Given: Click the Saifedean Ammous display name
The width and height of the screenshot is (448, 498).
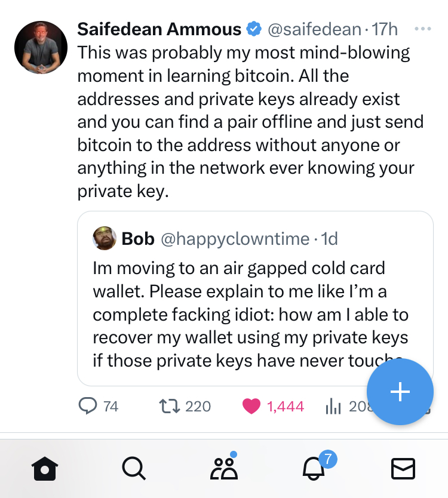Looking at the screenshot, I should click(x=159, y=29).
